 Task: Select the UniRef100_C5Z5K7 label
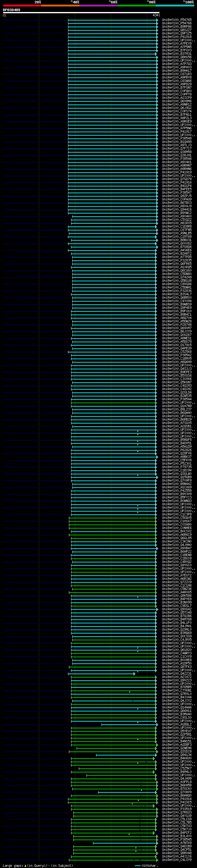pos(177,769)
